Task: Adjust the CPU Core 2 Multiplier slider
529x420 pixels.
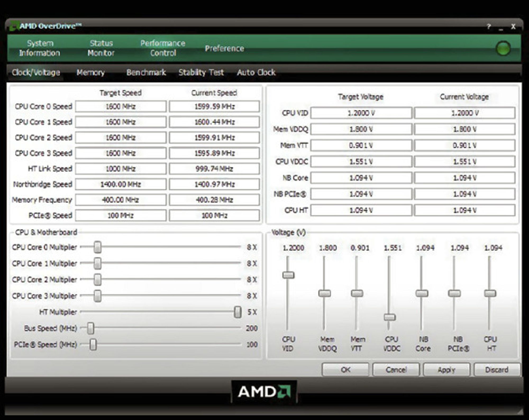Action: pos(98,279)
